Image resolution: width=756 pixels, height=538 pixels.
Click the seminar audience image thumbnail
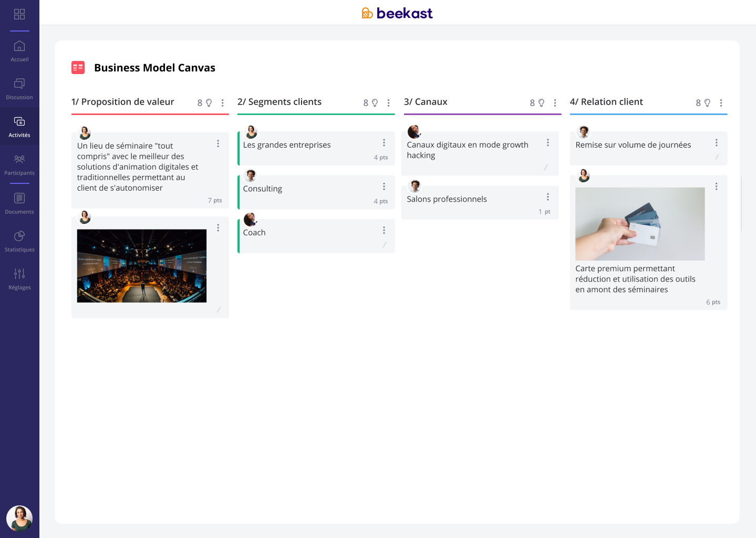point(141,266)
